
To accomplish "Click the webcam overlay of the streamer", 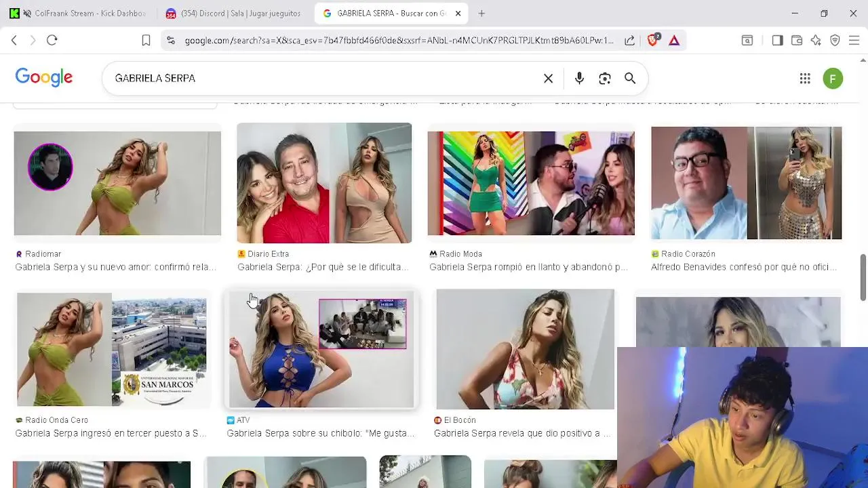I will pyautogui.click(x=743, y=418).
